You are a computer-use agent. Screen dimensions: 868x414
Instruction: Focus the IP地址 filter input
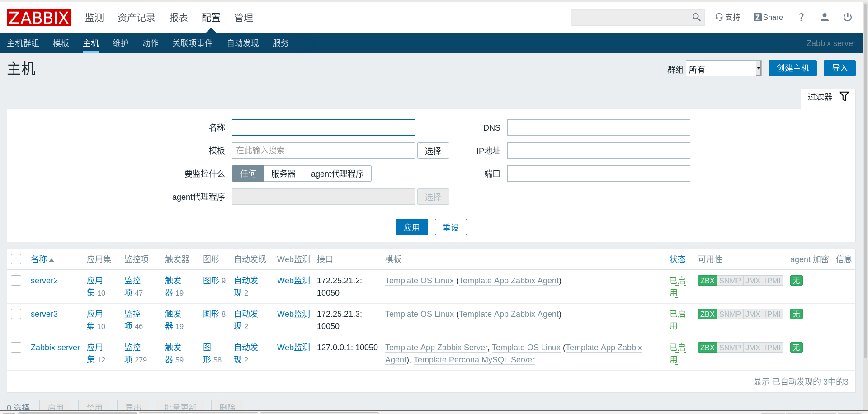tap(599, 151)
